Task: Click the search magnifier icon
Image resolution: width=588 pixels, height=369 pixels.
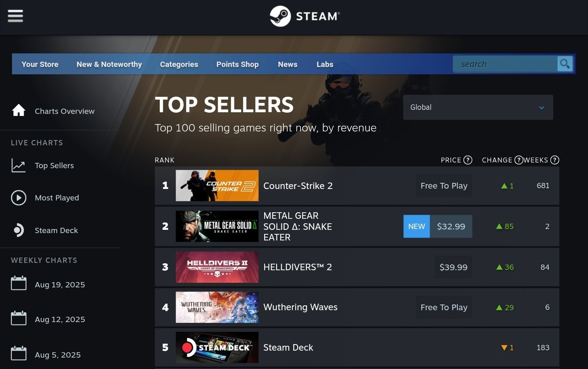Action: 565,64
